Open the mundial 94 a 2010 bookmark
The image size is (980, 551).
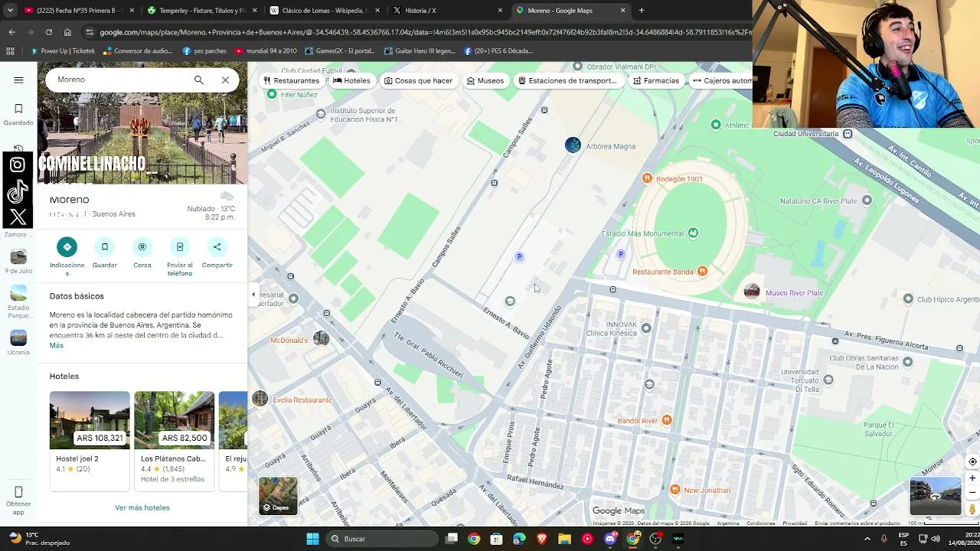click(x=266, y=51)
